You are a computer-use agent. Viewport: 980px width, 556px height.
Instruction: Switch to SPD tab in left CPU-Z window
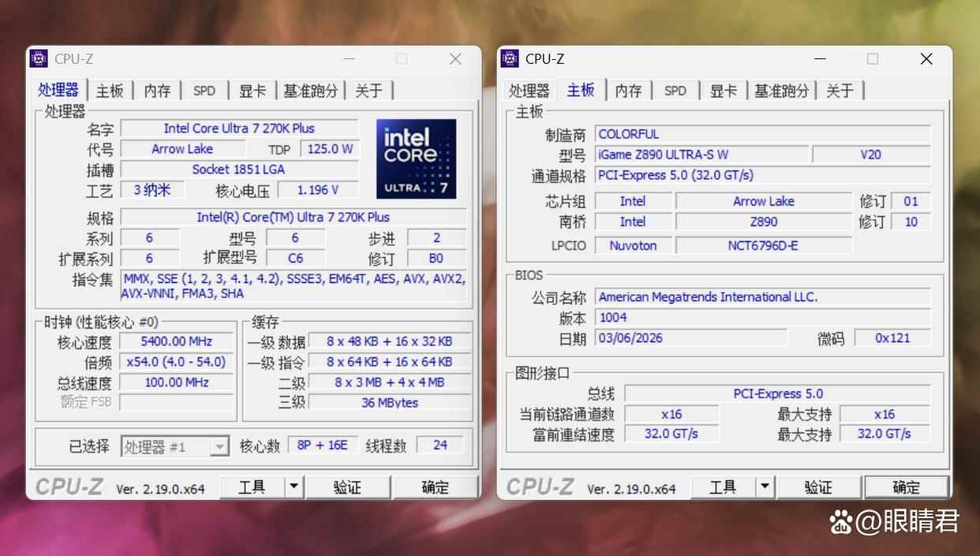coord(204,91)
